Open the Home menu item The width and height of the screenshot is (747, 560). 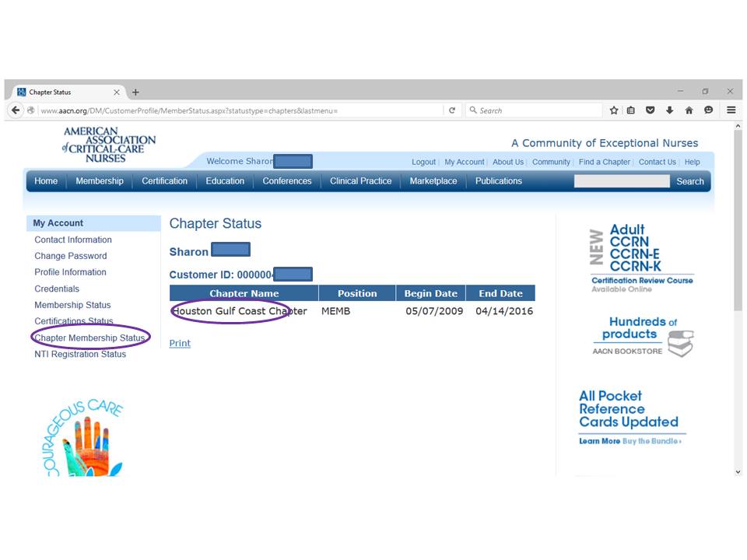tap(46, 181)
